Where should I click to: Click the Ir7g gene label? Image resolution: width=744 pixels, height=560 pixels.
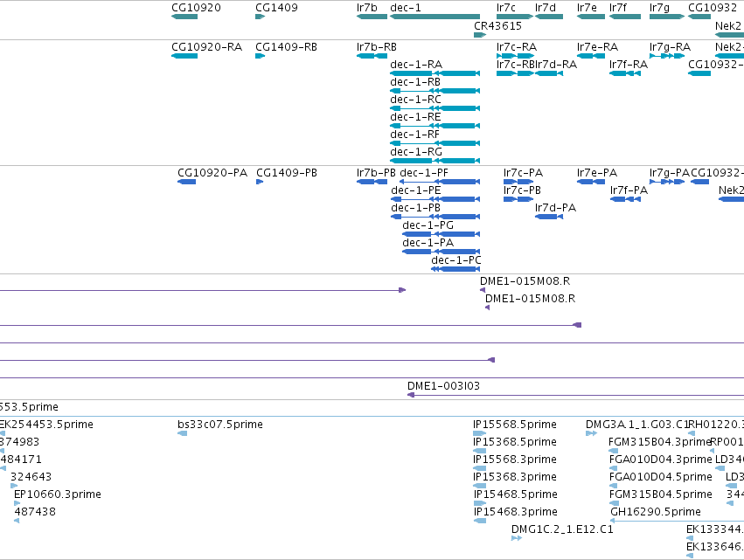pyautogui.click(x=659, y=8)
